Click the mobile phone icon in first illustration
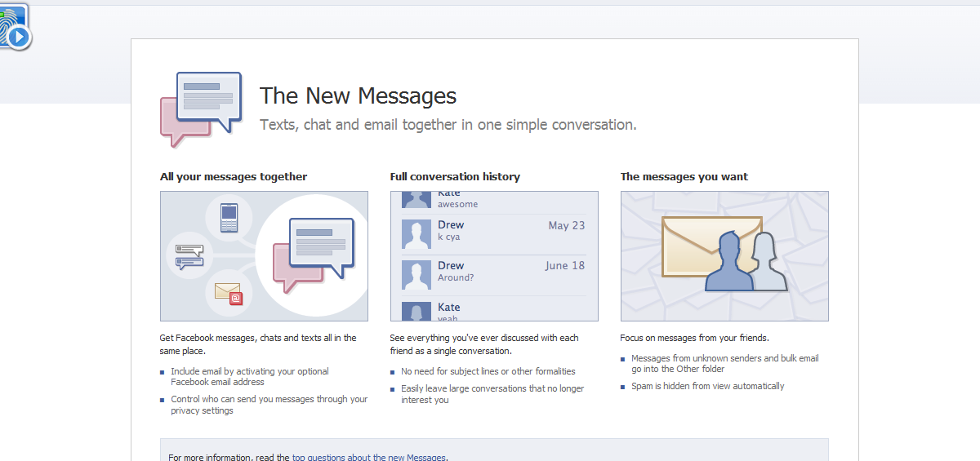Viewport: 980px width, 461px height. pos(229,217)
